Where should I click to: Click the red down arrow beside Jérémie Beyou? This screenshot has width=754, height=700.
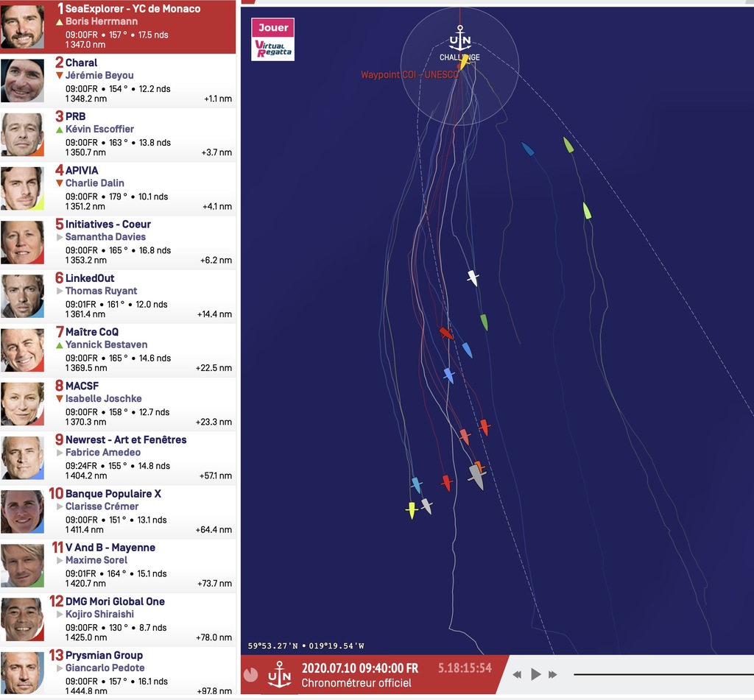(x=60, y=76)
